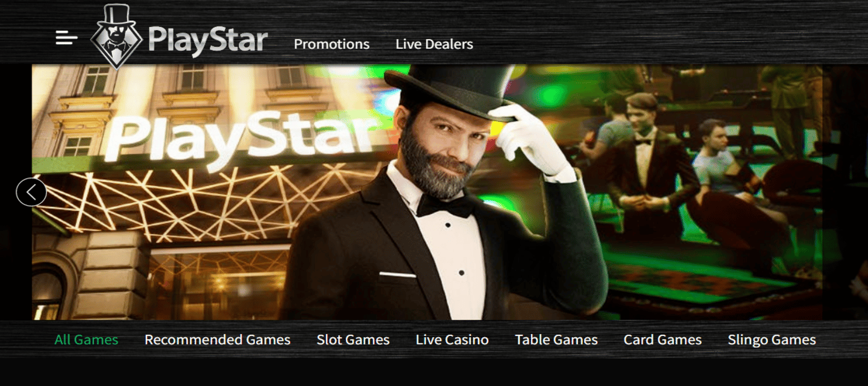
Task: Click the darkened next-slide preview edge
Action: [845, 192]
